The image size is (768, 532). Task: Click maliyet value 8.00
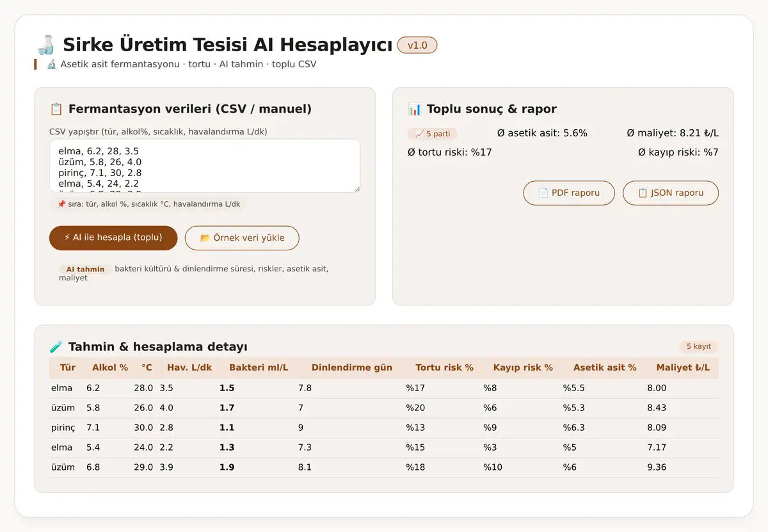click(x=657, y=388)
